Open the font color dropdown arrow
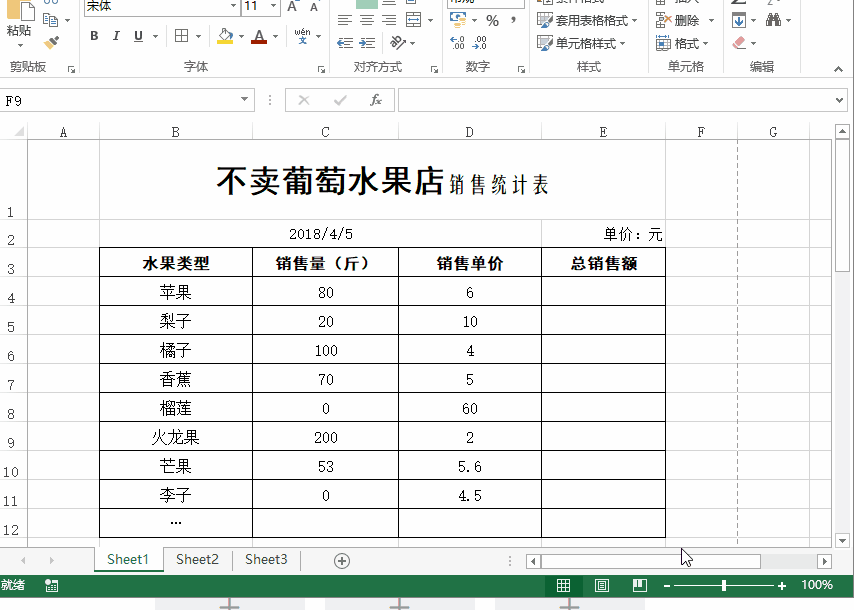 [276, 36]
